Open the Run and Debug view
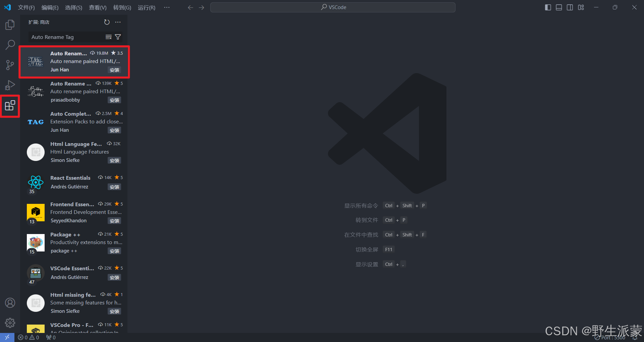 pos(10,85)
